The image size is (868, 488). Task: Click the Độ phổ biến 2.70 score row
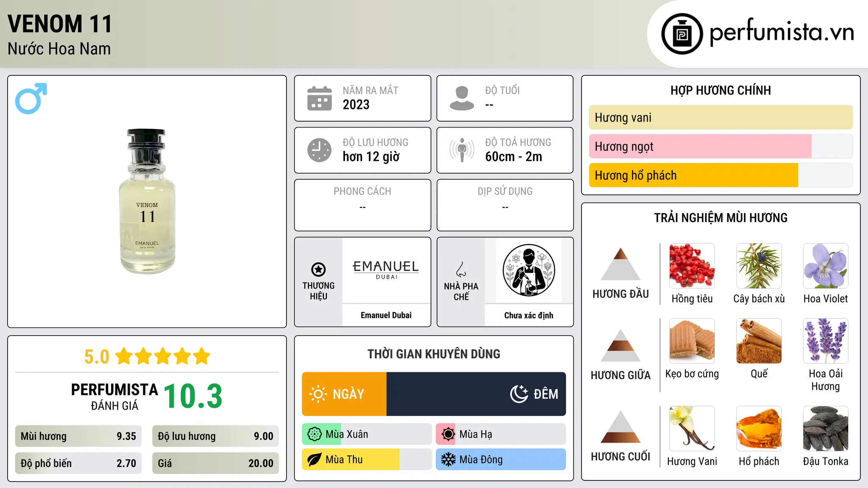tap(78, 463)
